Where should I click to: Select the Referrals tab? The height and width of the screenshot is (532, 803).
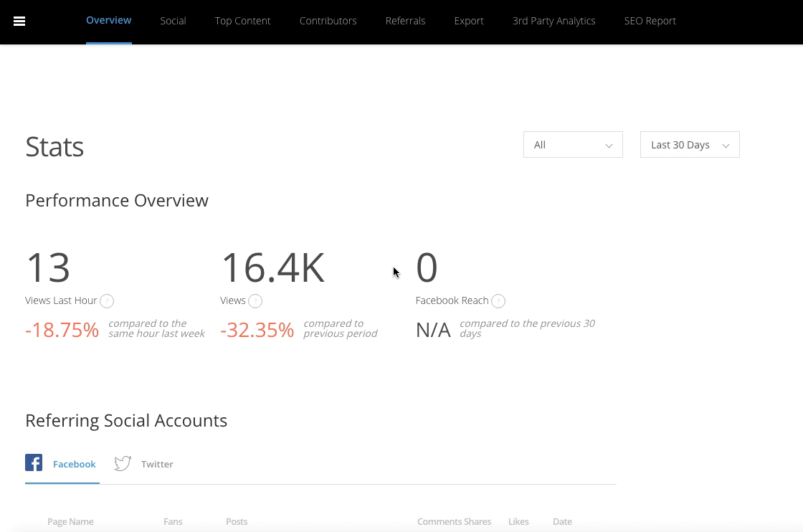click(x=405, y=21)
